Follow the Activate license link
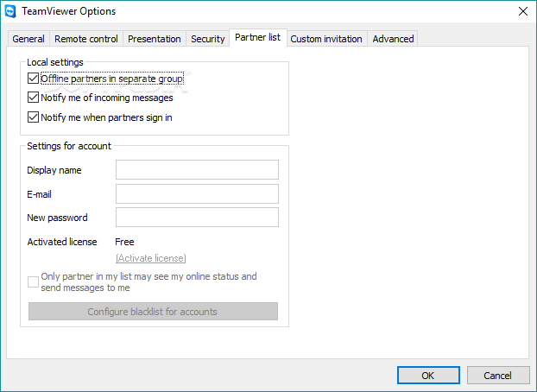 pyautogui.click(x=151, y=258)
